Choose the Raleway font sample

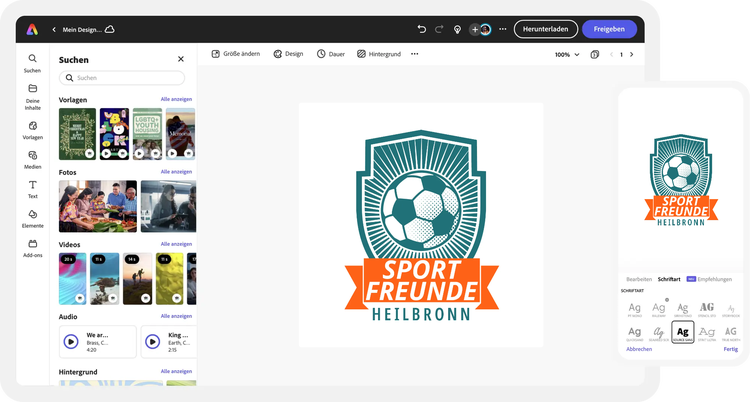(x=659, y=310)
